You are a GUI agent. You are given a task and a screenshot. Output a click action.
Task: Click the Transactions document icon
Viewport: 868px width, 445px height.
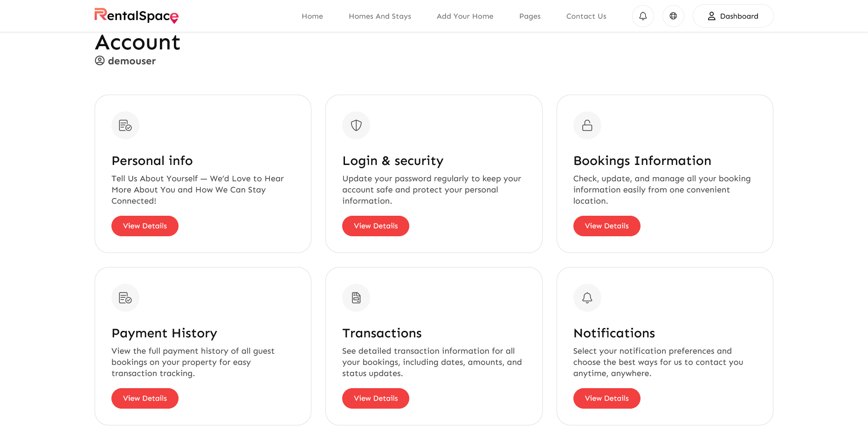point(356,298)
